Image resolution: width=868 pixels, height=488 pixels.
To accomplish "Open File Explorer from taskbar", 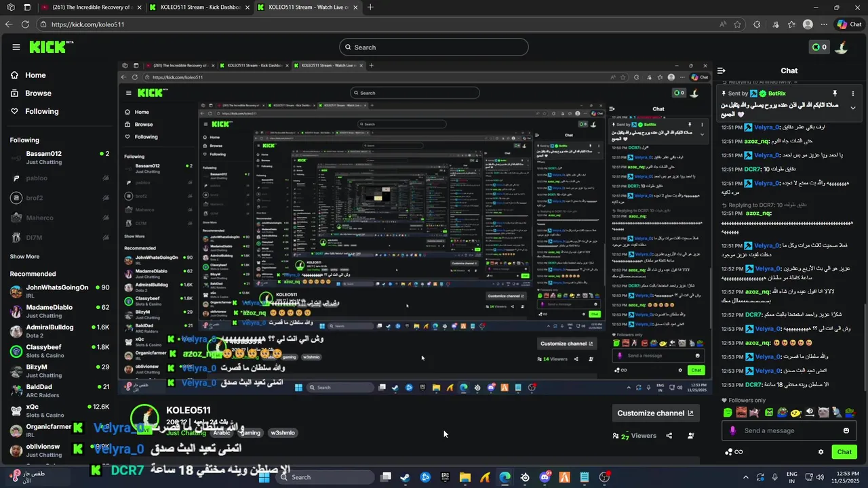I will point(465,477).
